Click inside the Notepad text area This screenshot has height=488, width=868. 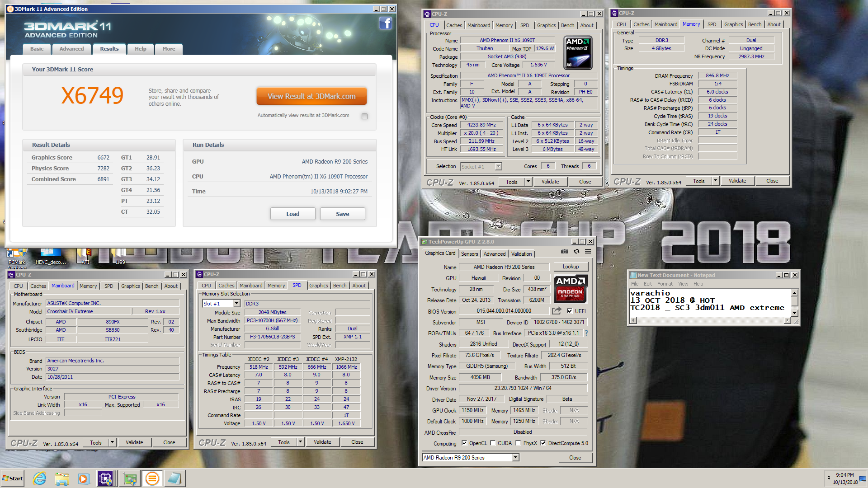click(710, 302)
